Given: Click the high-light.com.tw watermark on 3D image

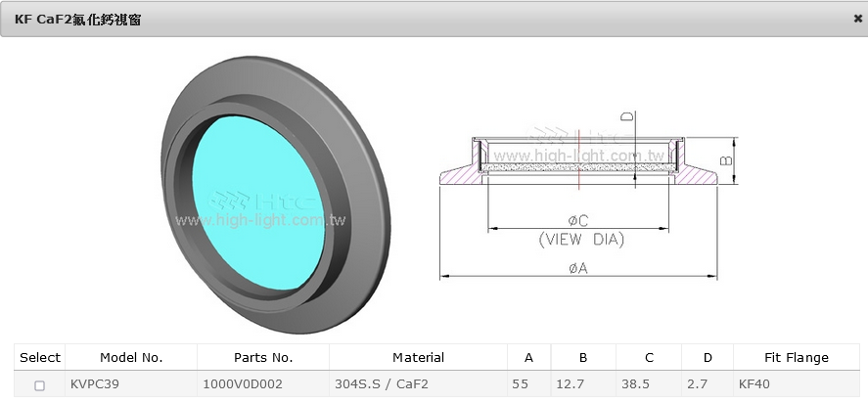Looking at the screenshot, I should pos(261,221).
